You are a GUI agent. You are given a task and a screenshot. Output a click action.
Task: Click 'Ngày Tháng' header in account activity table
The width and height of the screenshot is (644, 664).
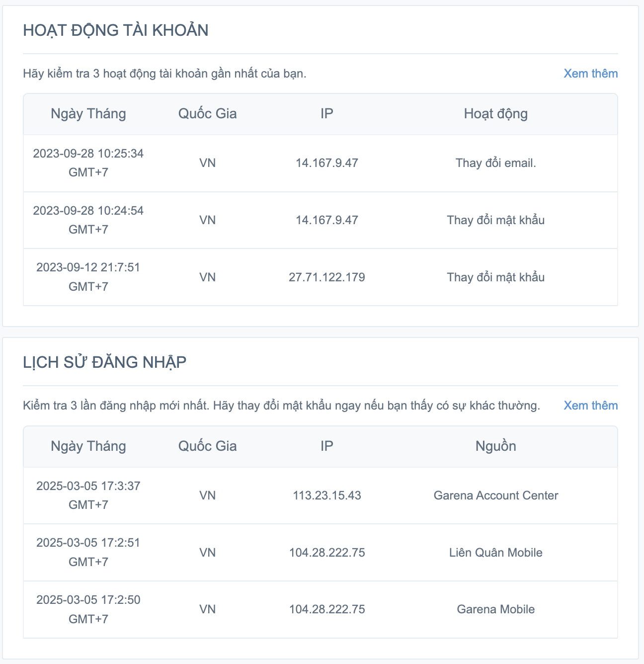[x=88, y=114]
